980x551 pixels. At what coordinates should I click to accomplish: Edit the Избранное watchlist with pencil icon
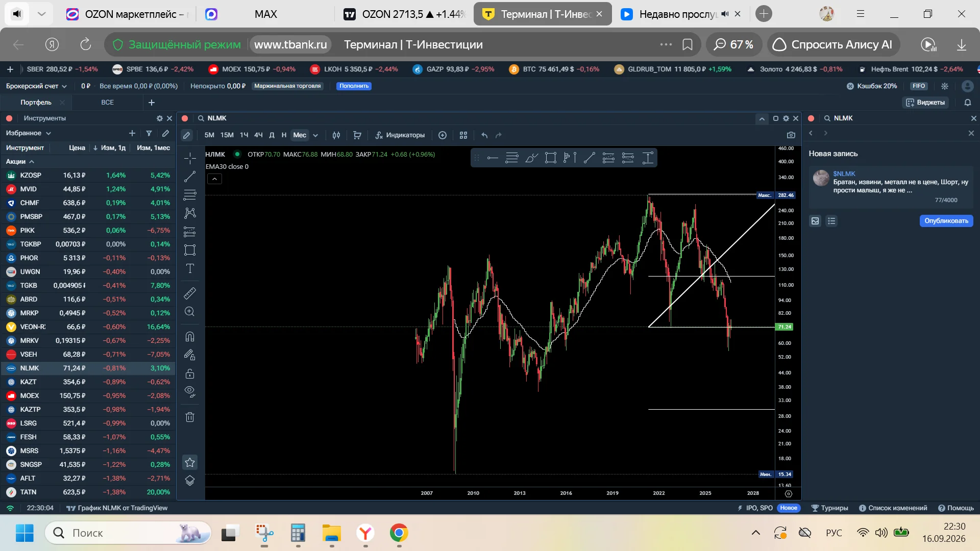pos(165,133)
